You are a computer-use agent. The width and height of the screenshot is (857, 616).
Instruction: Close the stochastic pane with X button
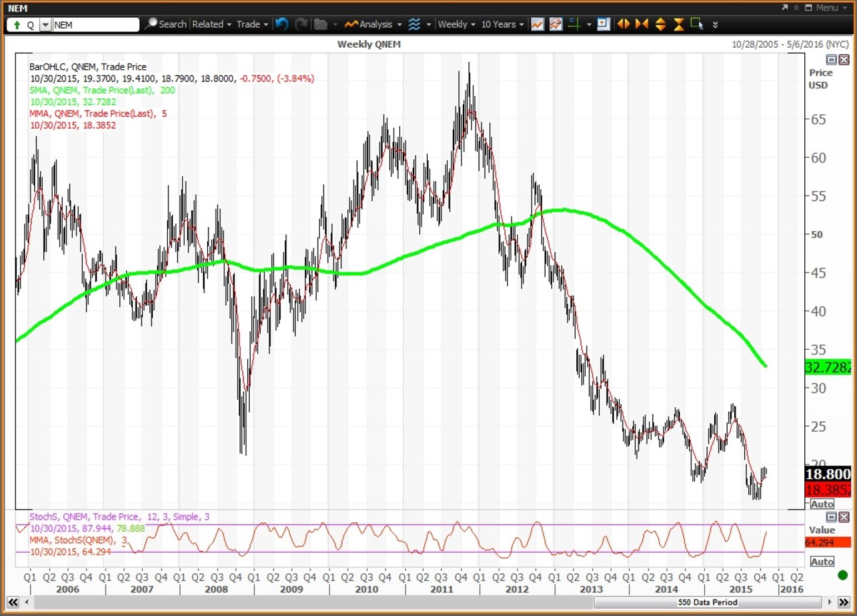[843, 517]
